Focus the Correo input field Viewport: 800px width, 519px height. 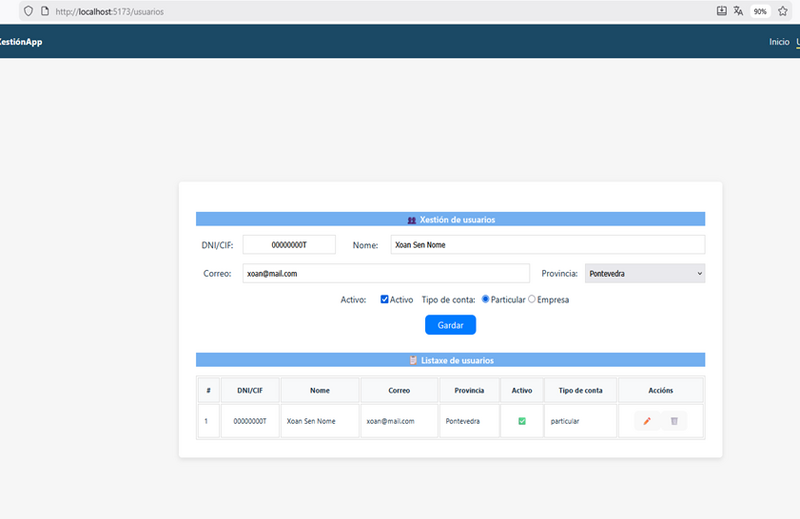(386, 274)
